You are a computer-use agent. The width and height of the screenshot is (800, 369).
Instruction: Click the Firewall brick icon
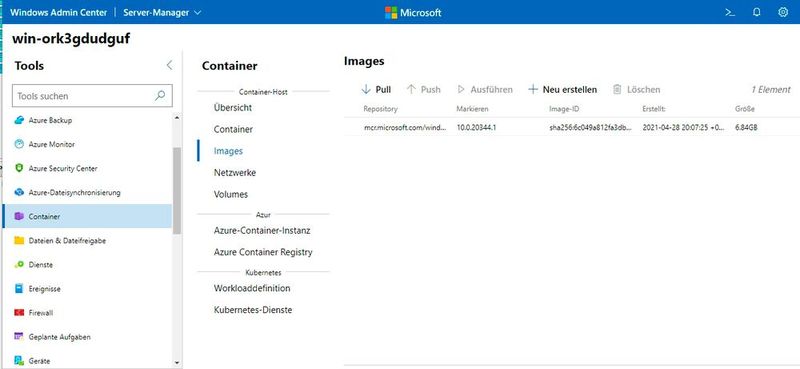pos(19,313)
